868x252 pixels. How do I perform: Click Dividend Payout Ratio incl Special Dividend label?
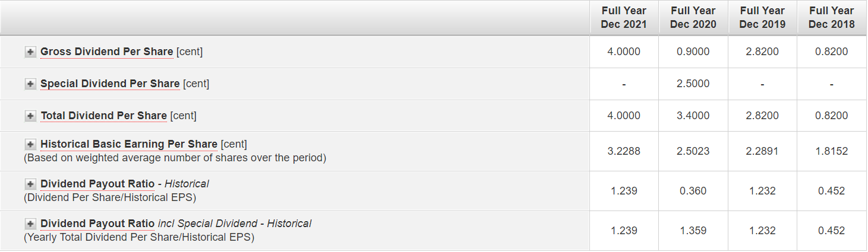[x=97, y=224]
